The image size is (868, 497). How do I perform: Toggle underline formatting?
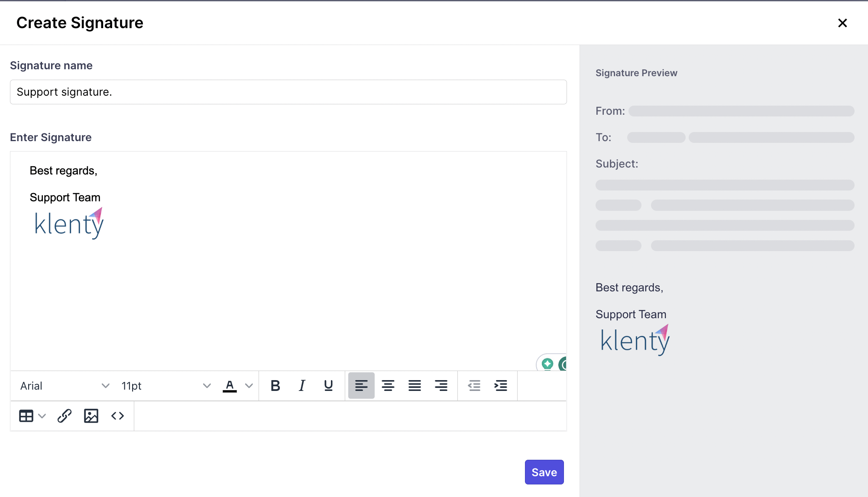pos(328,385)
